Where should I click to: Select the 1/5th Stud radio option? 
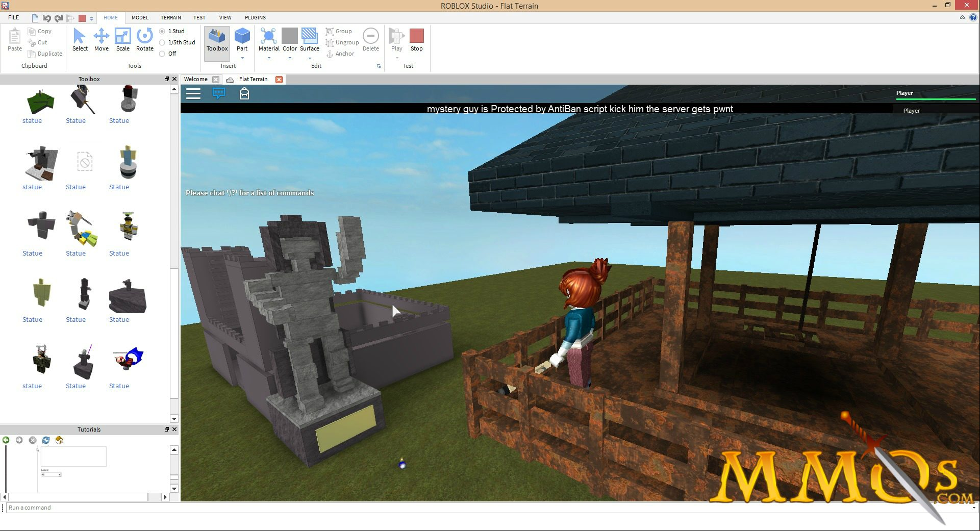162,42
